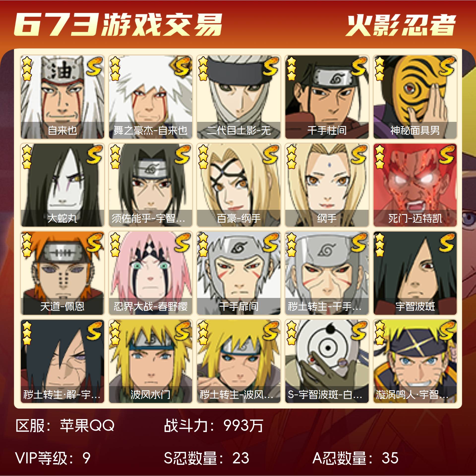
Task: Choose the 波风水门 character portrait
Action: click(x=150, y=361)
